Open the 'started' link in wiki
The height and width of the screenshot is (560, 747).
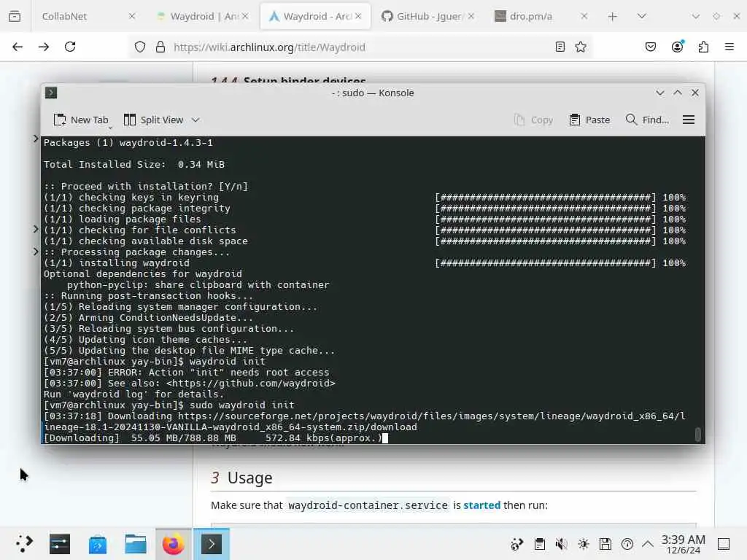click(481, 505)
